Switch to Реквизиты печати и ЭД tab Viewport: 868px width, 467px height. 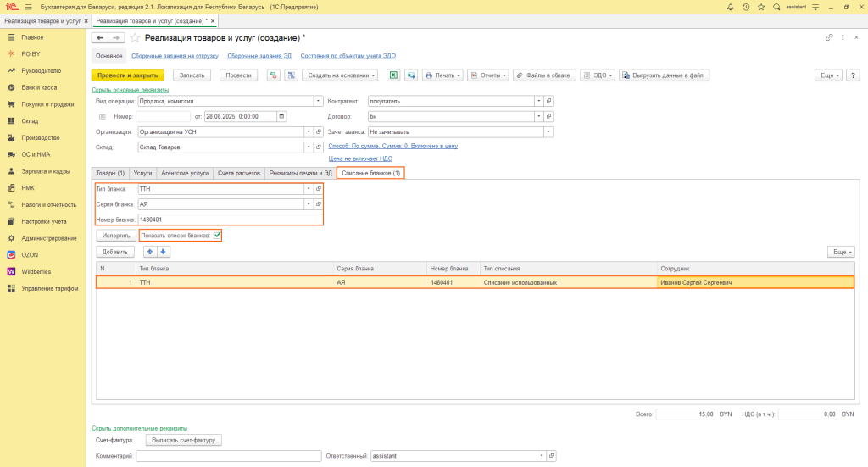coord(301,173)
